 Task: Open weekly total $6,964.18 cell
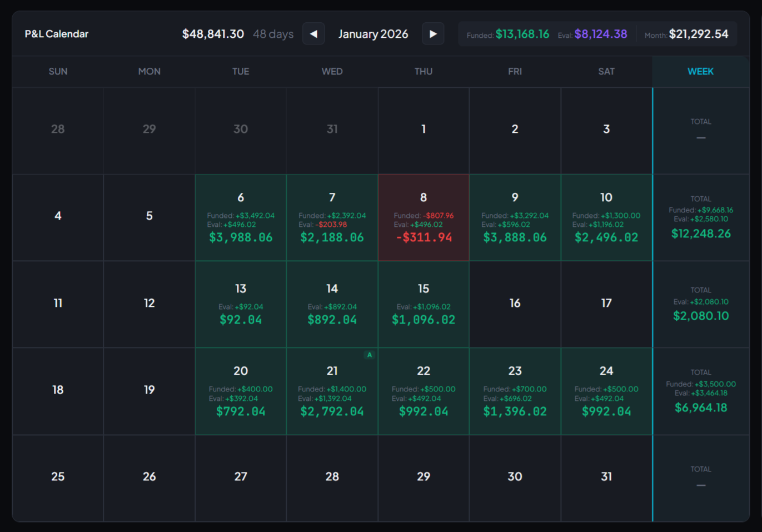click(700, 391)
